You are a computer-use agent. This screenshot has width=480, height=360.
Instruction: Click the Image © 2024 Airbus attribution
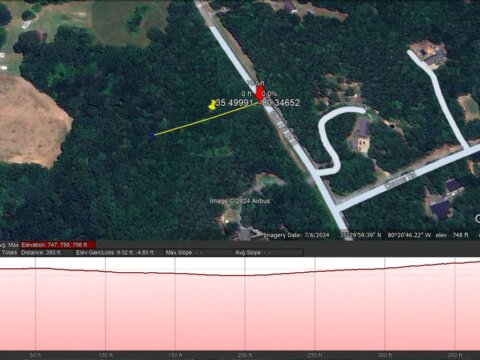pos(240,201)
